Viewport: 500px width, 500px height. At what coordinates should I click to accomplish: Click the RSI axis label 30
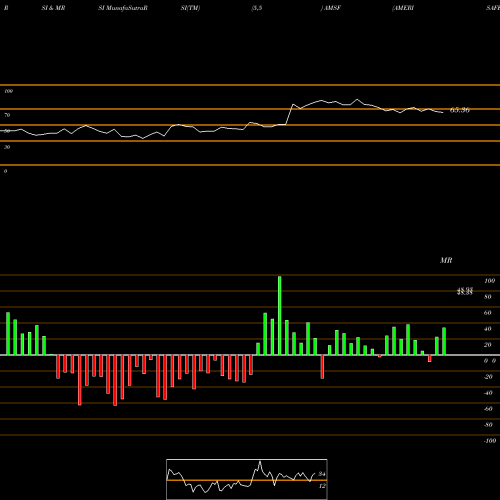click(7, 147)
